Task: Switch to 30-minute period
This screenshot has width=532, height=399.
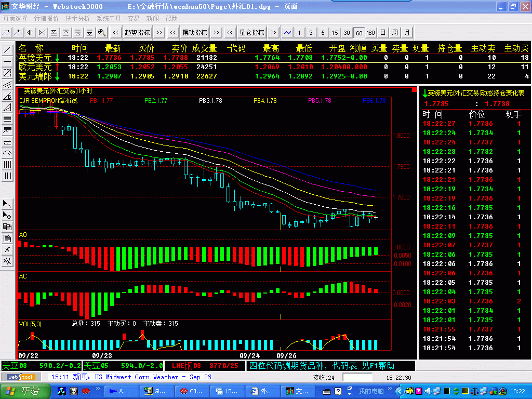Action: (347, 33)
